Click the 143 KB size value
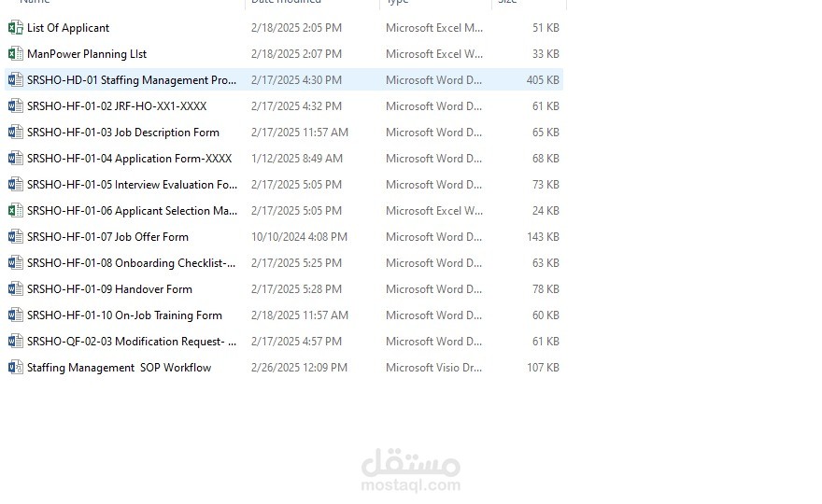The width and height of the screenshot is (822, 504). tap(543, 237)
